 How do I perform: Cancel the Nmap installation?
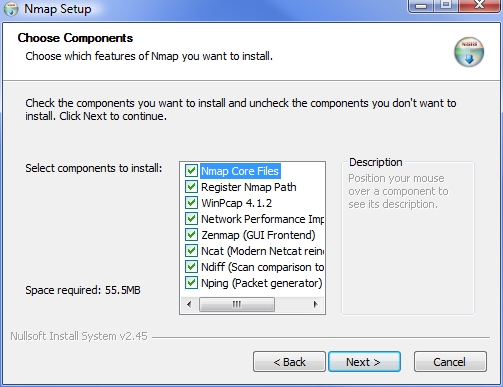(x=450, y=362)
